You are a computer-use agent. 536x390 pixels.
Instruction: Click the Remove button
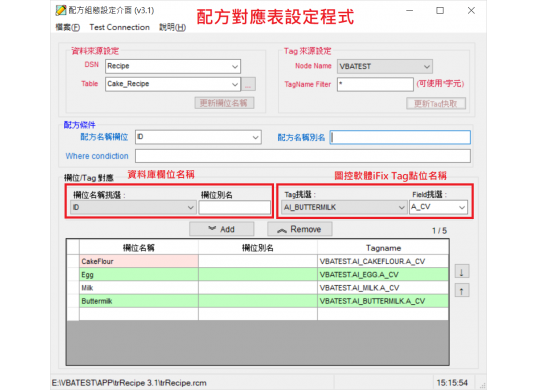[299, 229]
